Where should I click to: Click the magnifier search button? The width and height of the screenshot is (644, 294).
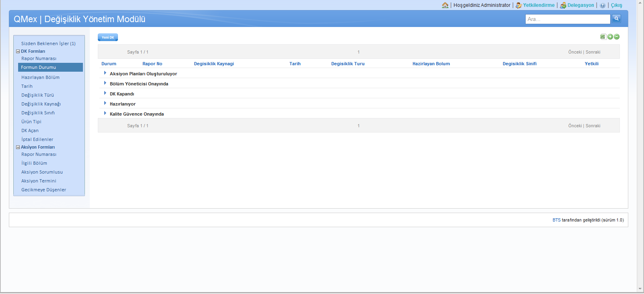(616, 19)
